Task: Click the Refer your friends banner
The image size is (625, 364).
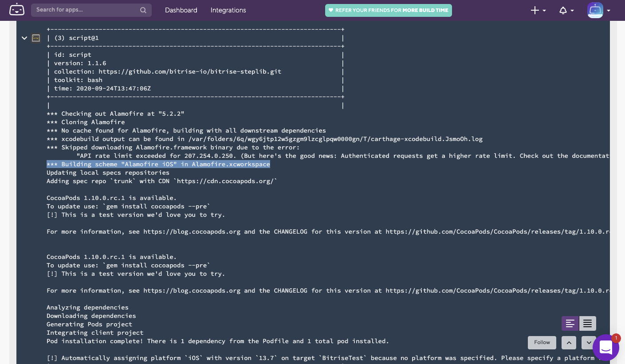Action: point(389,10)
